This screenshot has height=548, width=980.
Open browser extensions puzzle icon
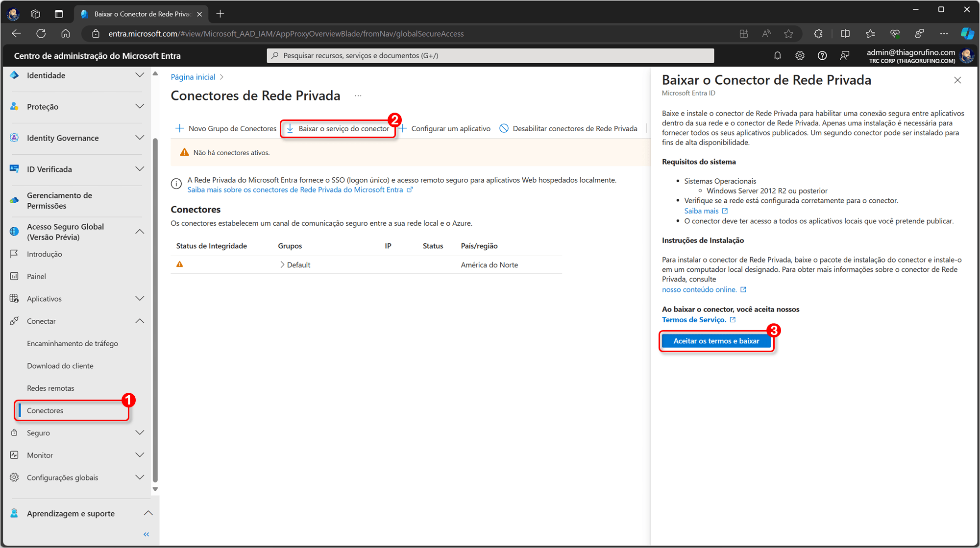pos(818,34)
